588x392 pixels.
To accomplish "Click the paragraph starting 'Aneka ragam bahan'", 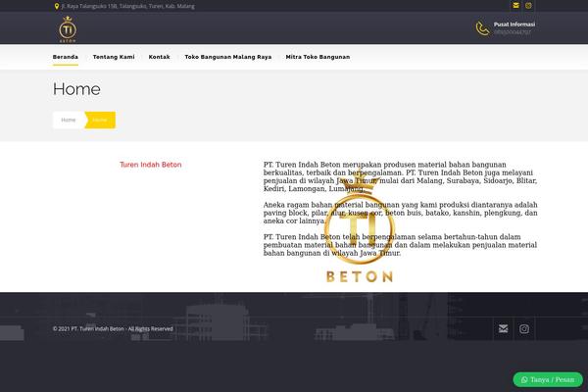I will (400, 213).
